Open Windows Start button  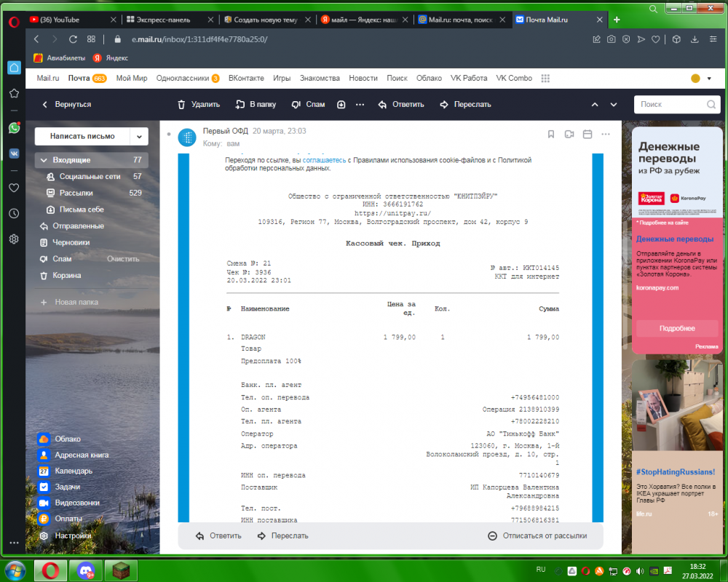(x=15, y=571)
